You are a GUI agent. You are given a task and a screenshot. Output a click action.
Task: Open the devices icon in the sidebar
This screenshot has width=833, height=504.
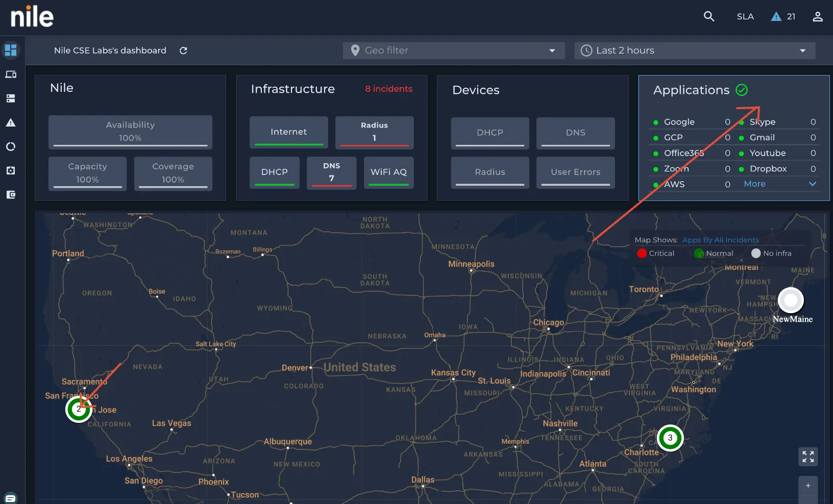tap(11, 74)
